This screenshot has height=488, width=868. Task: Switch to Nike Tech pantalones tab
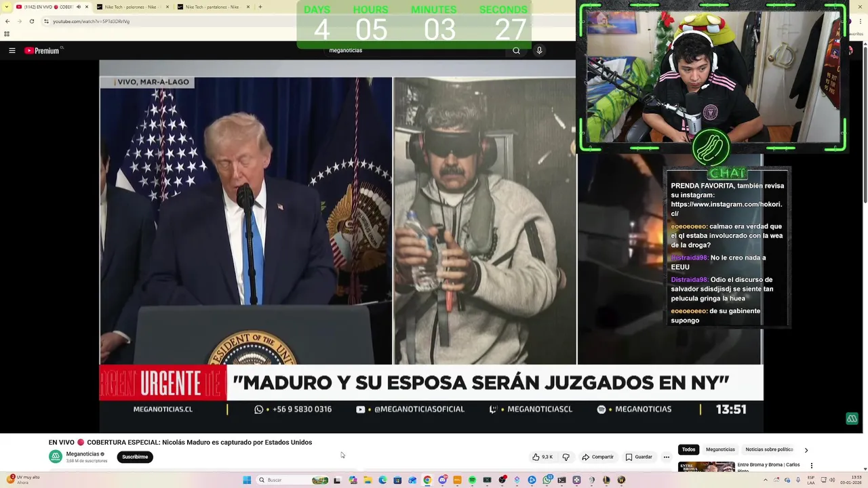coord(212,7)
